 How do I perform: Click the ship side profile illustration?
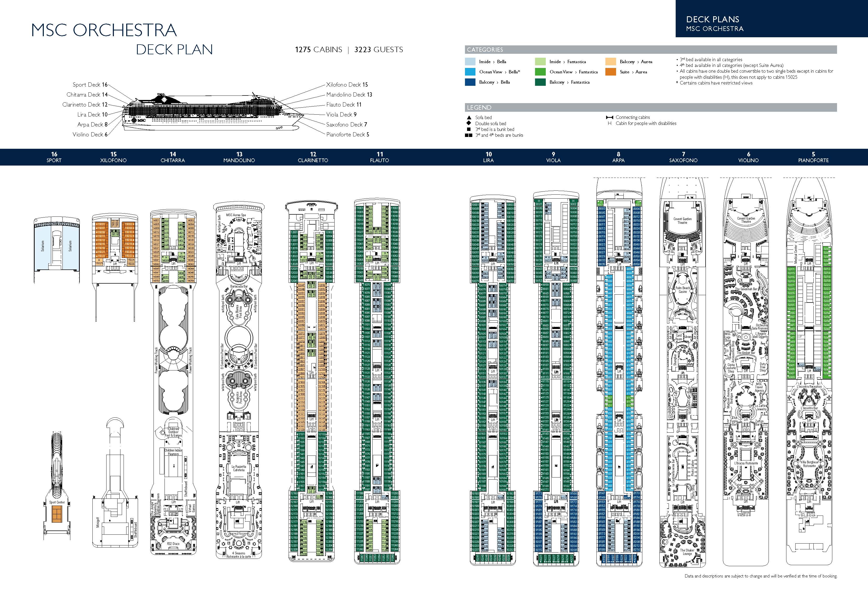pos(213,111)
